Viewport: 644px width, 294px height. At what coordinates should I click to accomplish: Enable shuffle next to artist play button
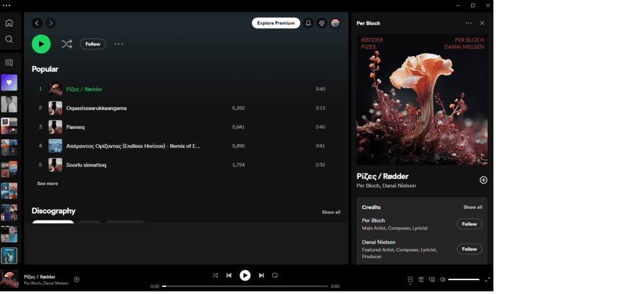[67, 44]
